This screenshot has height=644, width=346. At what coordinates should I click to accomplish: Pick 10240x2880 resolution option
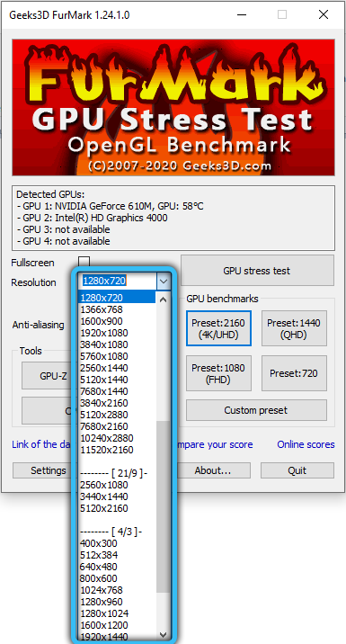click(117, 438)
